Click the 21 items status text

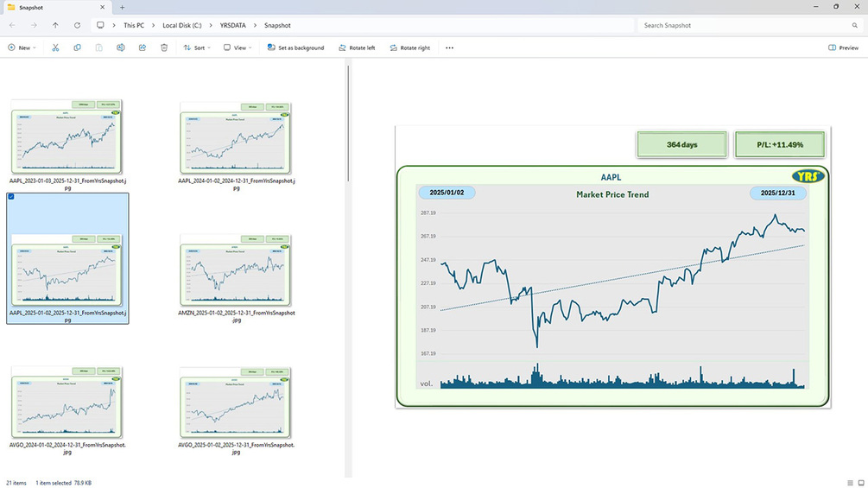(x=16, y=483)
